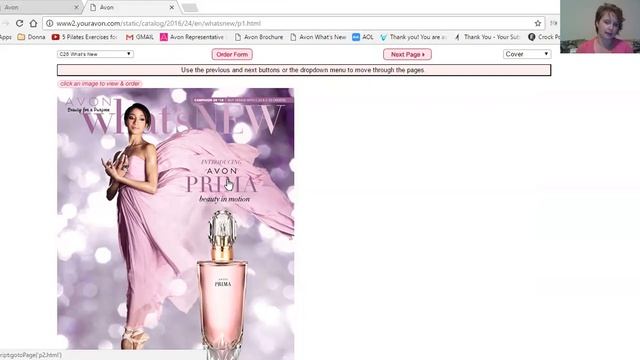Click 'click an image to view & order' text
The image size is (640, 360).
tap(100, 83)
